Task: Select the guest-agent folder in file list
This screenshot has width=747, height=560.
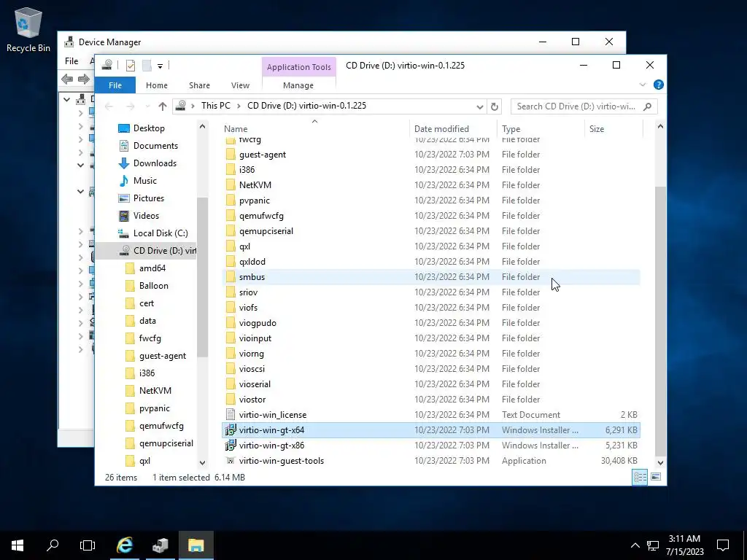Action: coord(263,155)
